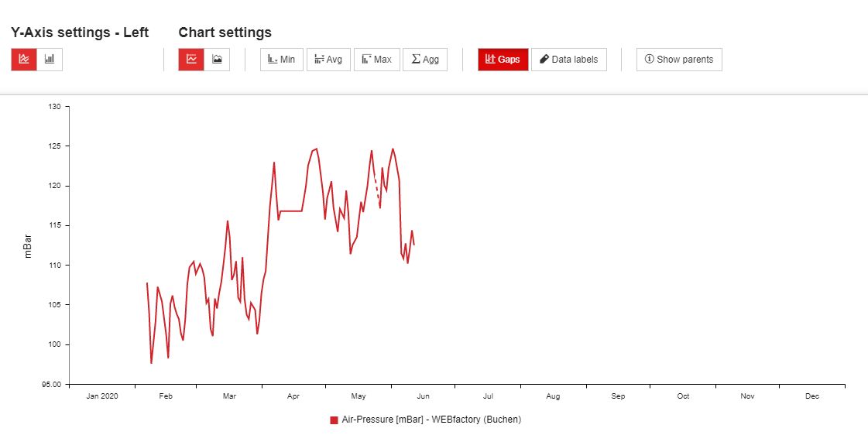
Task: Choose area style in Chart settings
Action: click(x=218, y=60)
